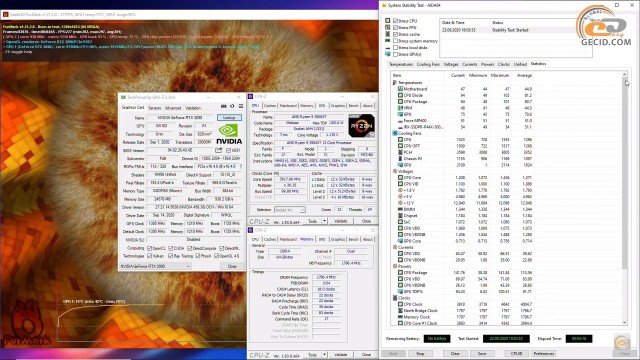The height and width of the screenshot is (360, 640).
Task: Toggle the Ray Tracing checkbox in GPU-Z
Action: (171, 256)
